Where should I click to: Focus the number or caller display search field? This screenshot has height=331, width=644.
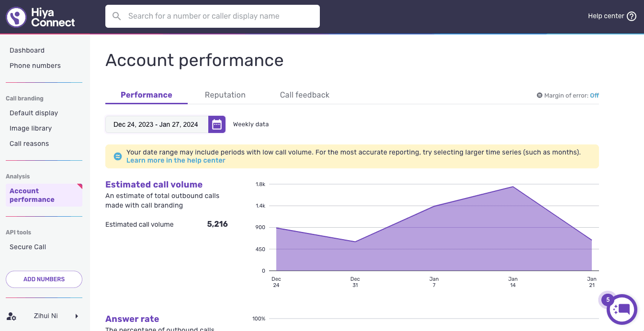pos(213,16)
